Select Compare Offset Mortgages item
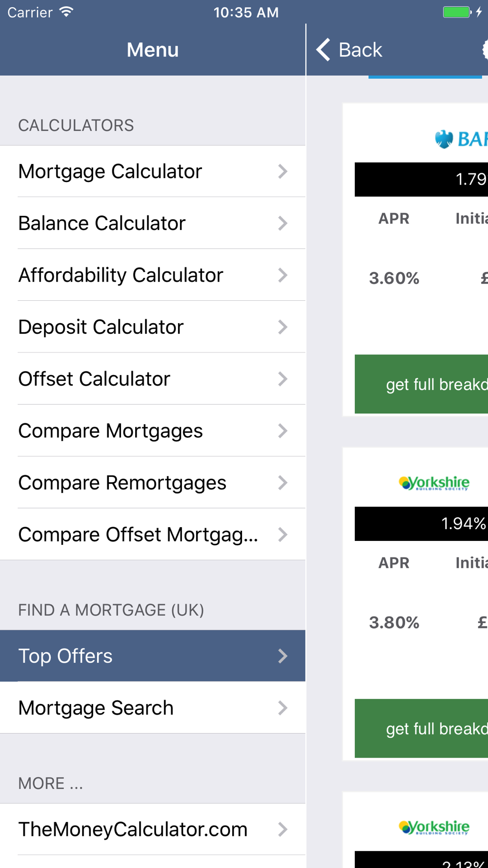The width and height of the screenshot is (488, 868). (153, 535)
